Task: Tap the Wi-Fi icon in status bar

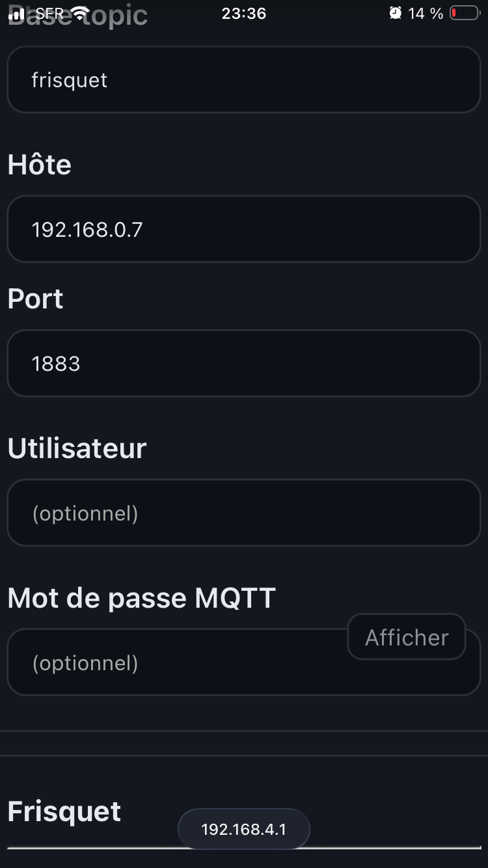Action: (79, 13)
